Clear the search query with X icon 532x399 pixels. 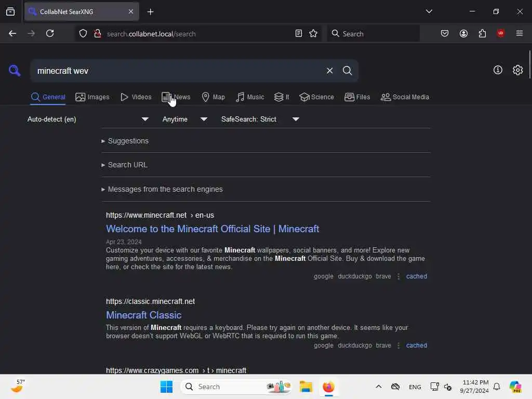(329, 71)
